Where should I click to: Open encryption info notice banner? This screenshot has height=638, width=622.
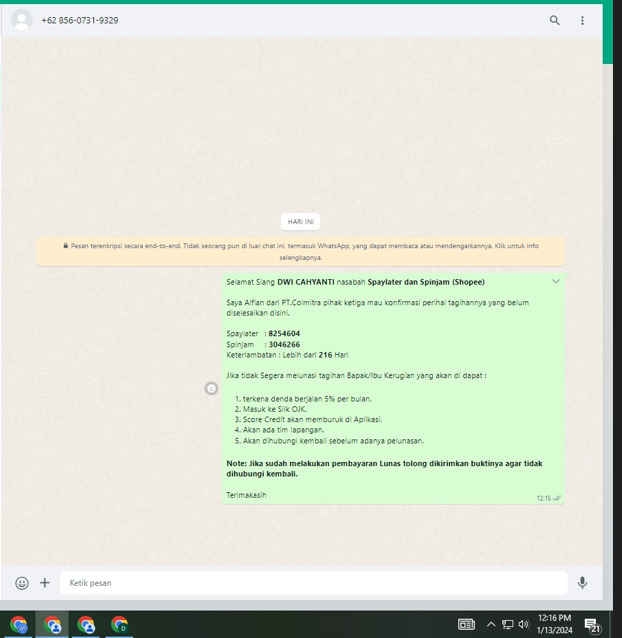click(x=300, y=251)
